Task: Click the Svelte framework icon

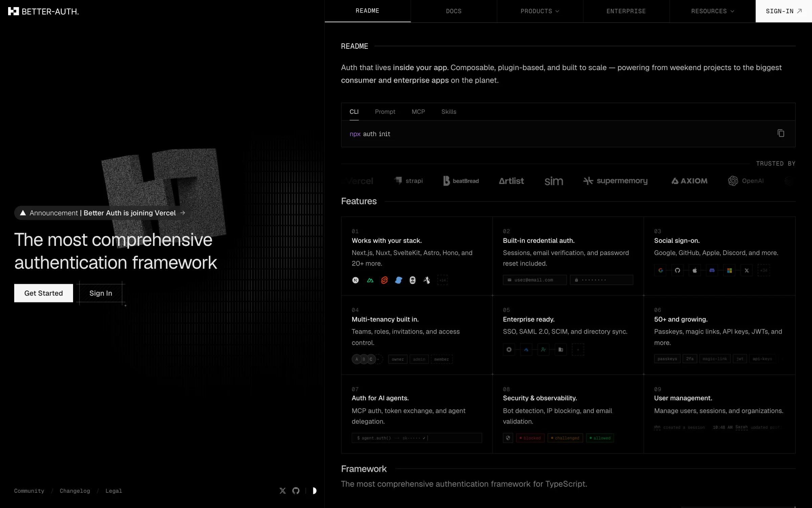Action: click(384, 280)
